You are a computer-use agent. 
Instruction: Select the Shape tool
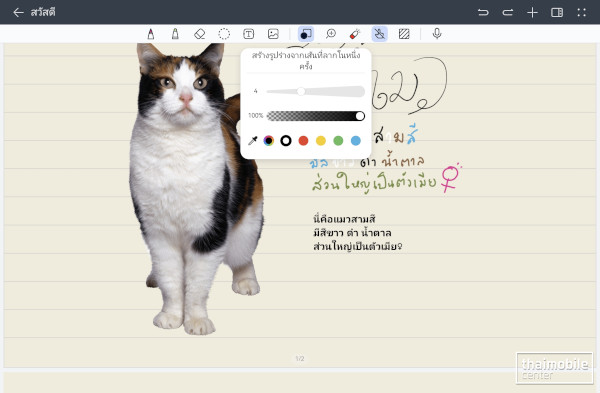pos(306,34)
